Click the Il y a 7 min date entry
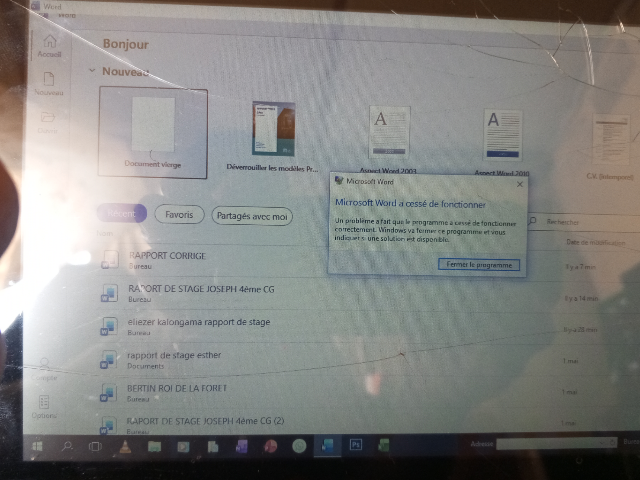640x480 pixels. point(580,267)
